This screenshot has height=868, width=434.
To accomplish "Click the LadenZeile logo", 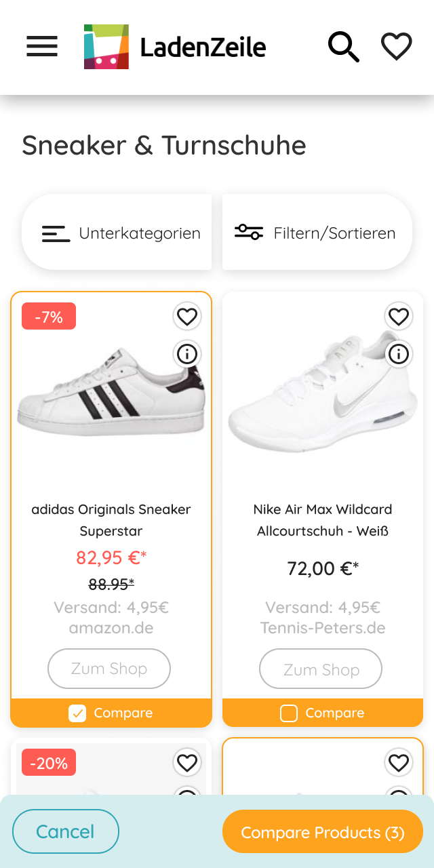I will point(175,47).
